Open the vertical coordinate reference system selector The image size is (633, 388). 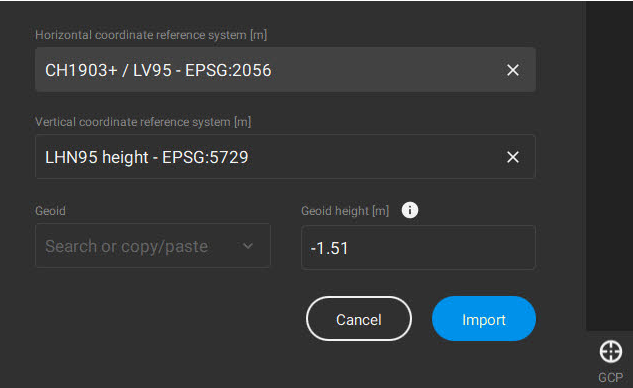point(285,157)
